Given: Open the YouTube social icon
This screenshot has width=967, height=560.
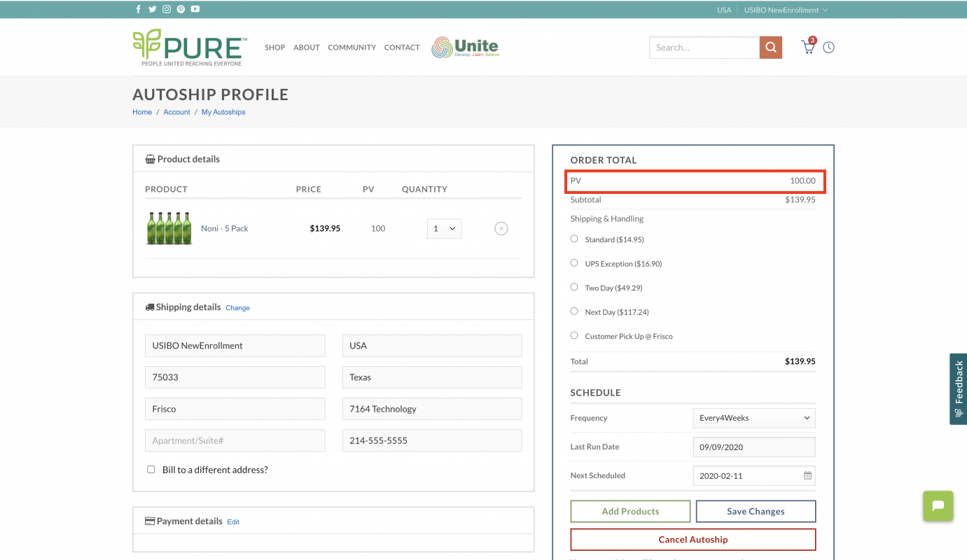Looking at the screenshot, I should pyautogui.click(x=195, y=9).
